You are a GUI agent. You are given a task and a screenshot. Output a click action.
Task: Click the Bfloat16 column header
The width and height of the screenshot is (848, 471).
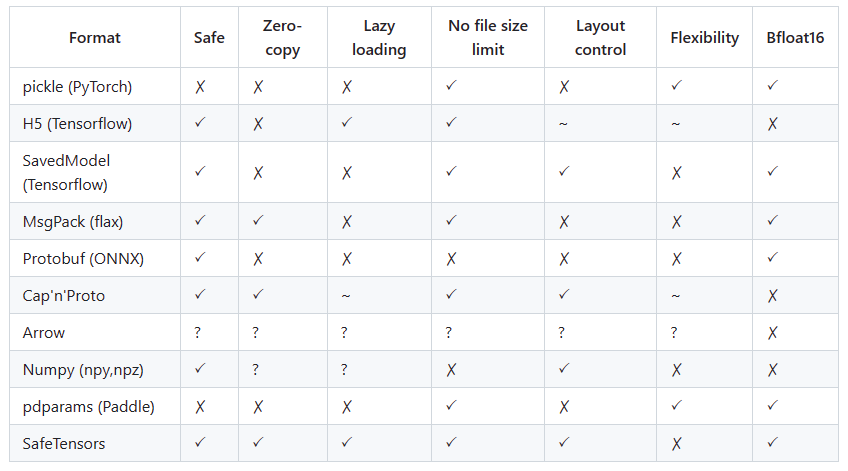(795, 37)
